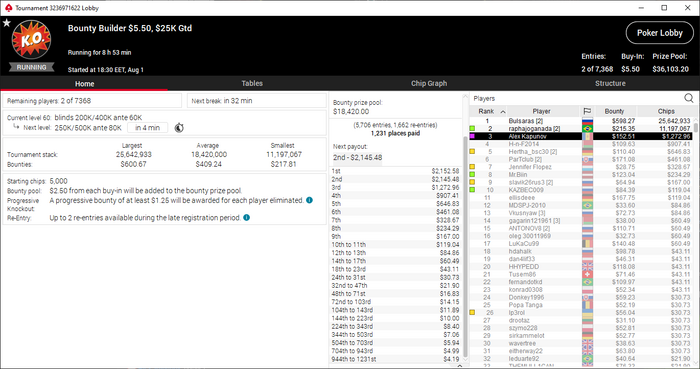Click the UK flag for wavertree
The width and height of the screenshot is (700, 369).
pos(588,343)
